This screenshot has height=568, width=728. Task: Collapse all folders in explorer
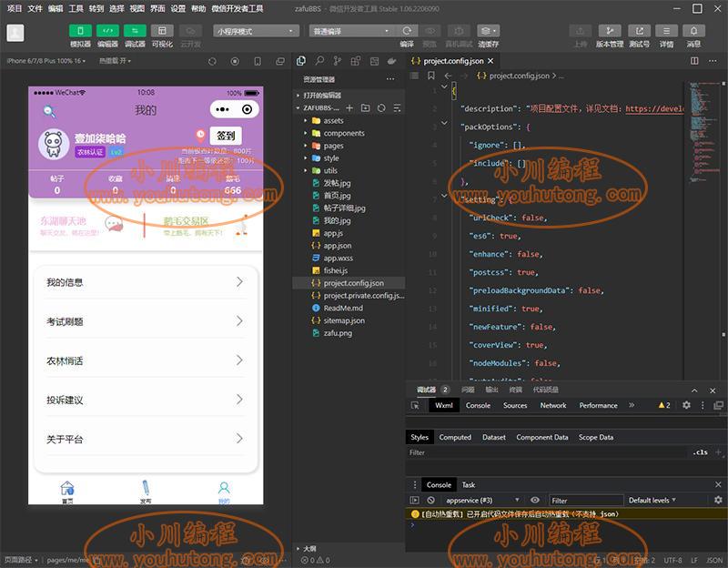[x=397, y=107]
